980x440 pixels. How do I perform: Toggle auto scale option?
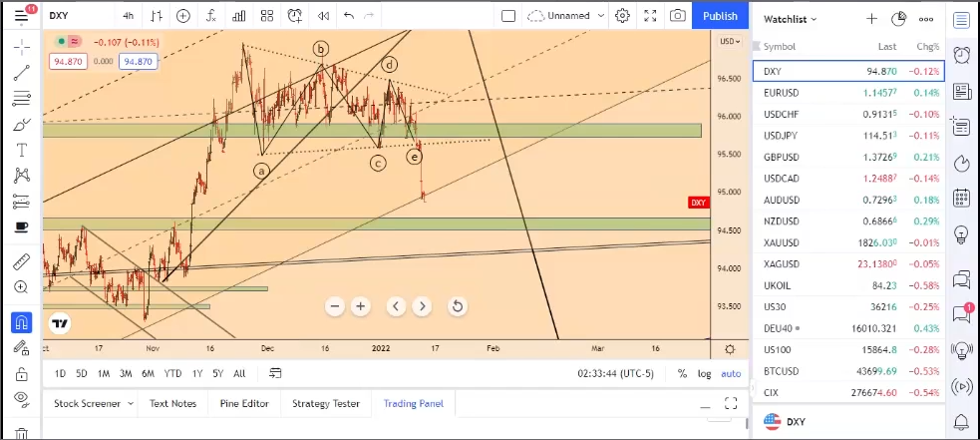click(x=731, y=373)
